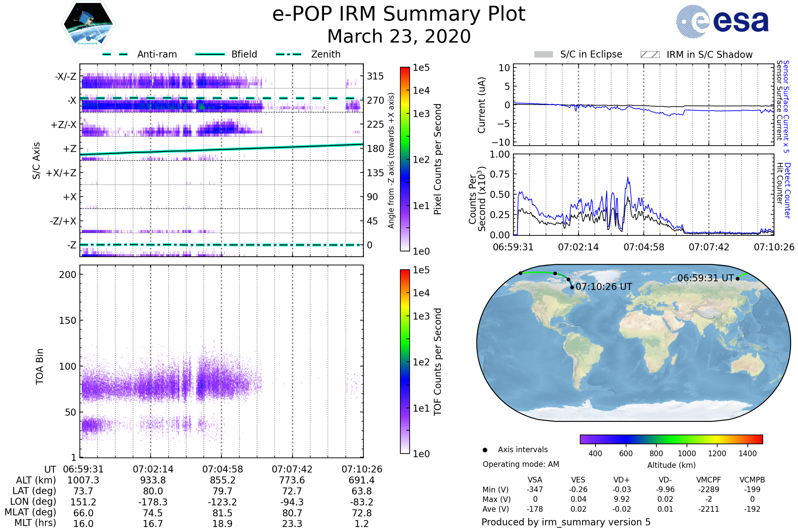Click the Zenith dash-dot legend line
Screen dimensions: 798x532
(x=288, y=54)
